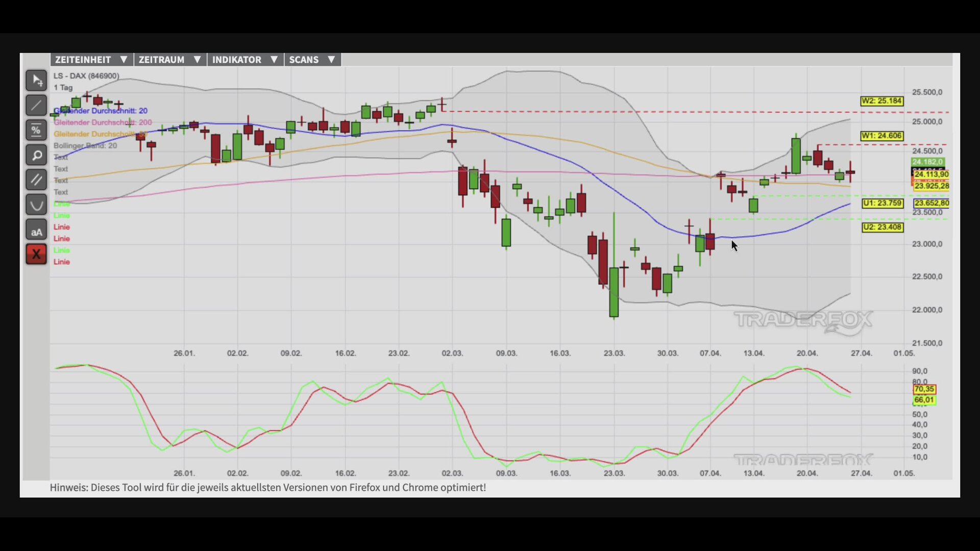The width and height of the screenshot is (980, 551).
Task: Click the W1: 24.606 resistance label
Action: 881,136
